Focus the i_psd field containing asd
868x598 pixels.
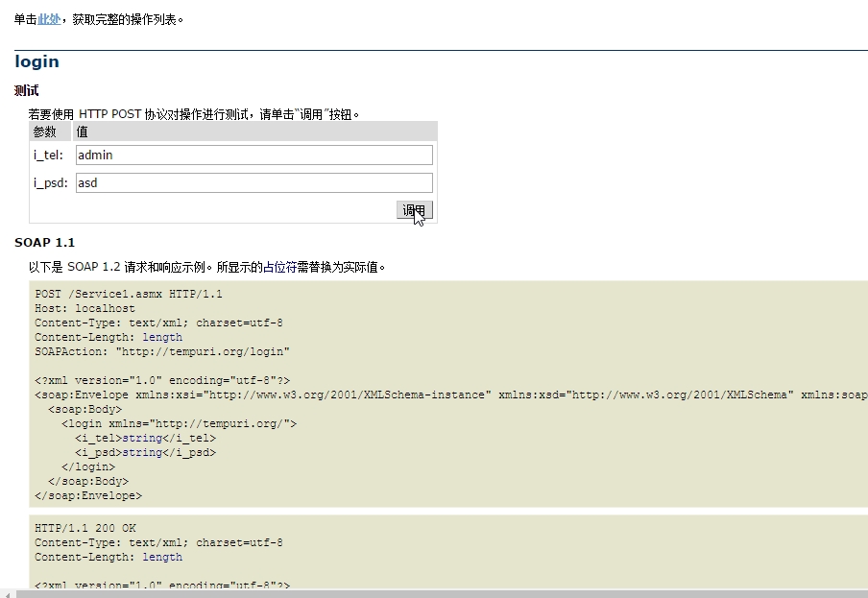tap(254, 183)
